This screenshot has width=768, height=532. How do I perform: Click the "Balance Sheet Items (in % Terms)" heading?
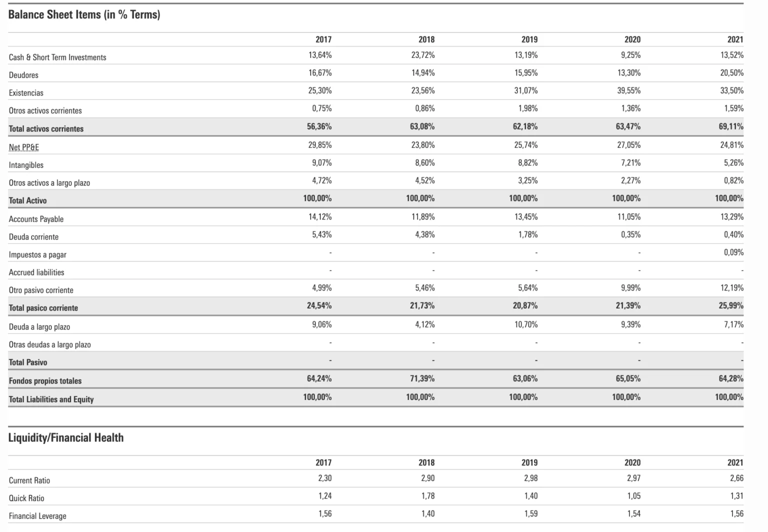84,15
